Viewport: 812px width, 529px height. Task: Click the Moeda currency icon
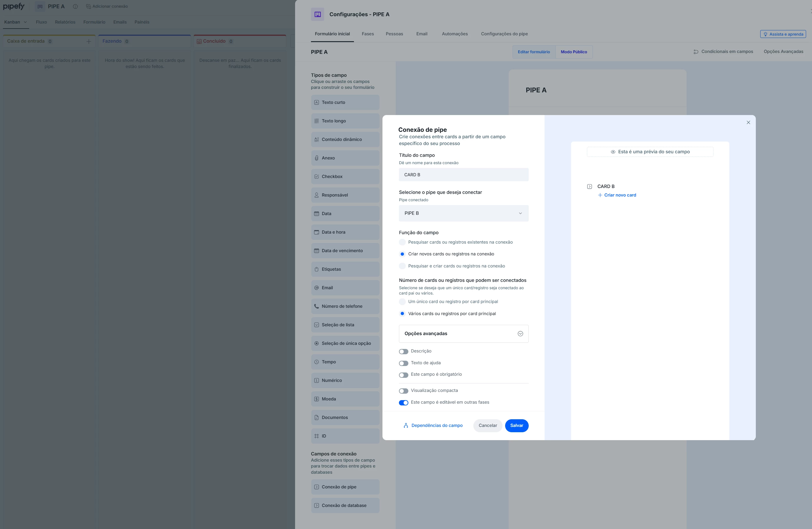tap(316, 399)
